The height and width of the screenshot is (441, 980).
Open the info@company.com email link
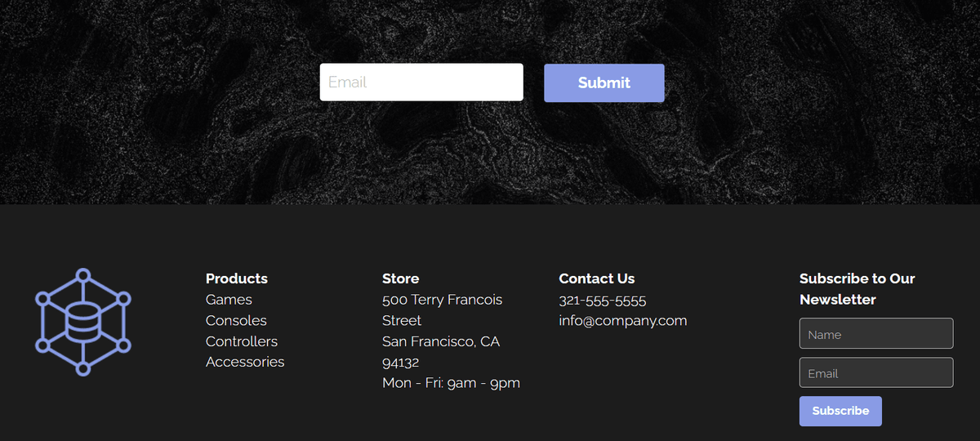click(x=622, y=320)
